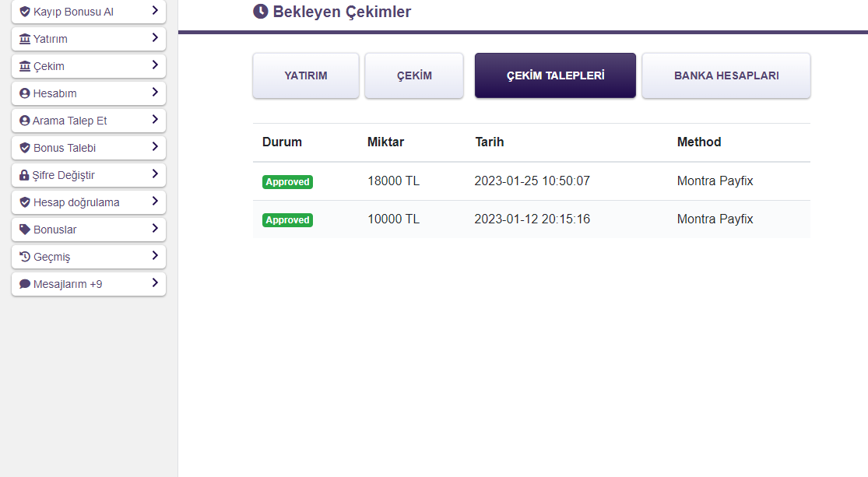Click the Bekleyen Çekimler heading
Viewport: 868px width, 477px height.
[342, 12]
